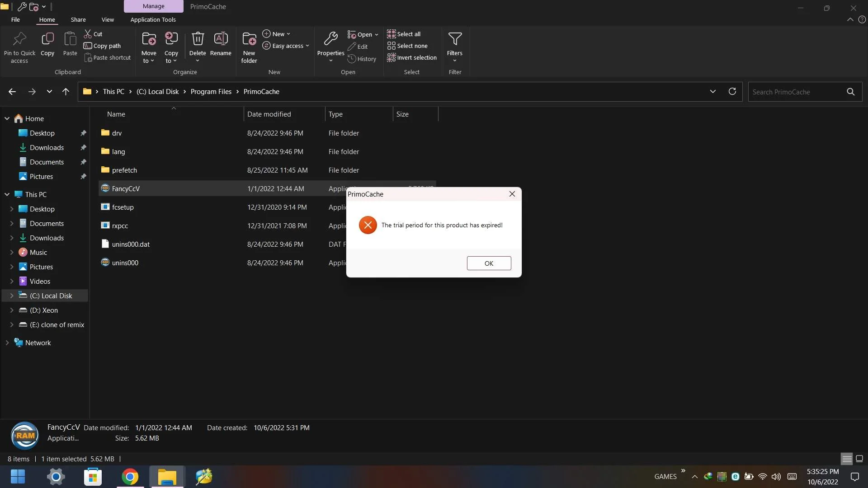Show hidden system tray icons
The height and width of the screenshot is (488, 868).
click(x=695, y=476)
